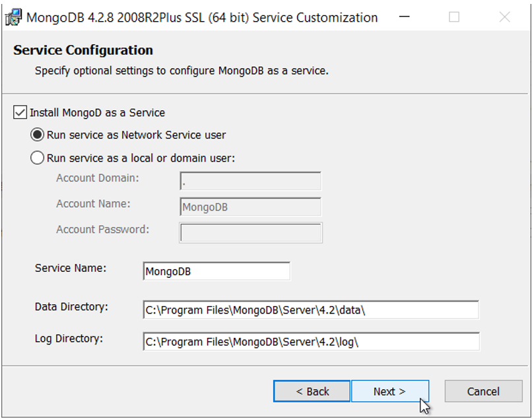Viewport: 532px width, 419px height.
Task: Choose Run service as a local or domain user
Action: [x=38, y=158]
